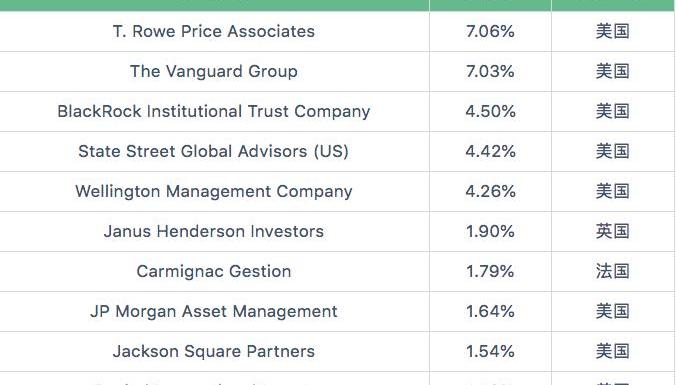Click the 7.03% percentage cell
Image resolution: width=676 pixels, height=385 pixels.
[490, 72]
